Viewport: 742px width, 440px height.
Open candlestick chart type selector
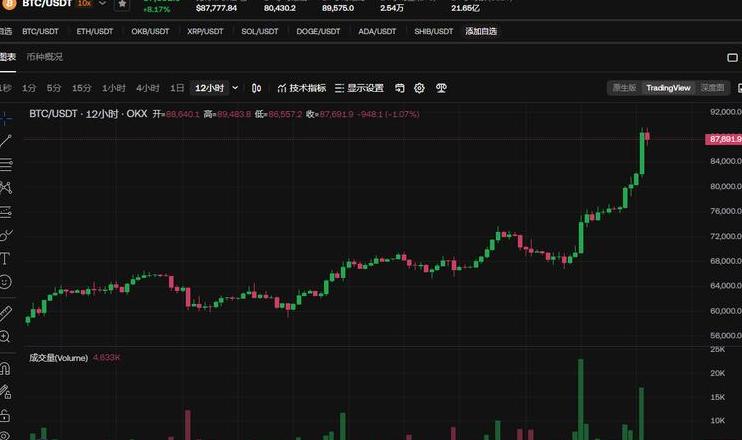click(x=256, y=88)
